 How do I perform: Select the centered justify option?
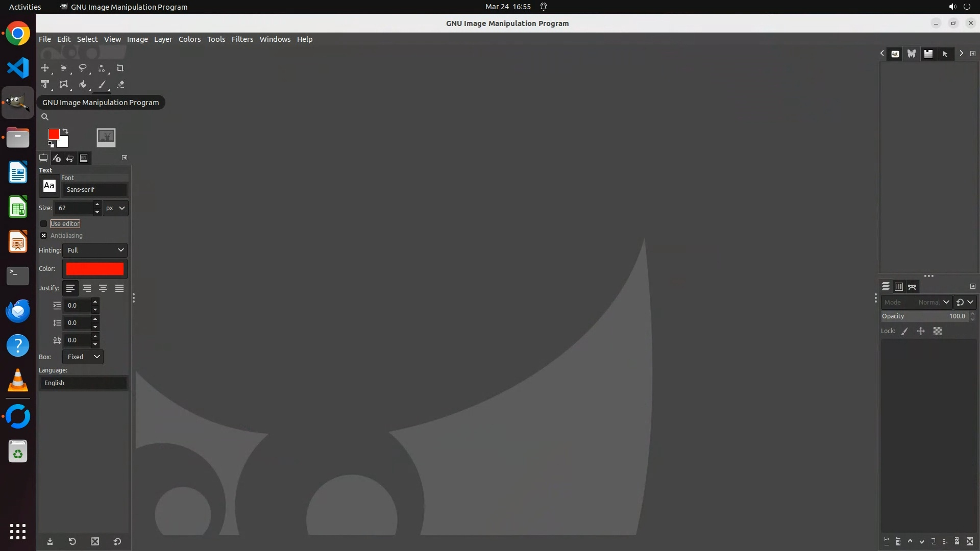point(103,288)
